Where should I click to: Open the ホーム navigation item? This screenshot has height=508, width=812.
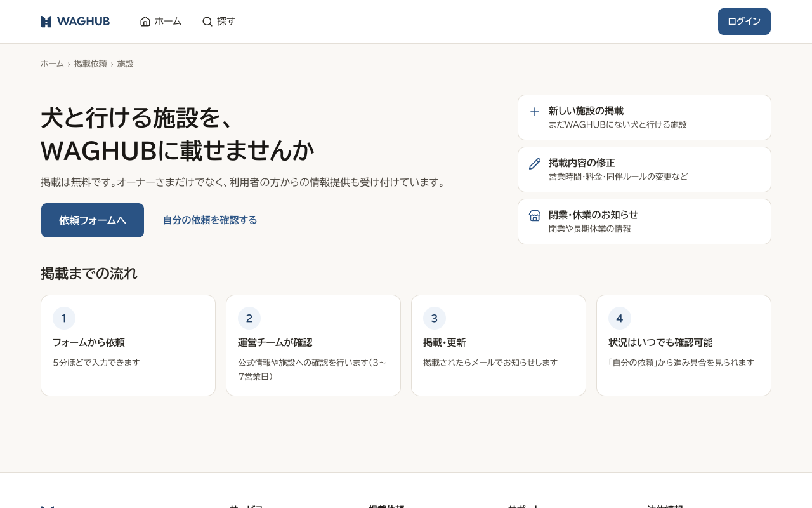click(x=160, y=22)
